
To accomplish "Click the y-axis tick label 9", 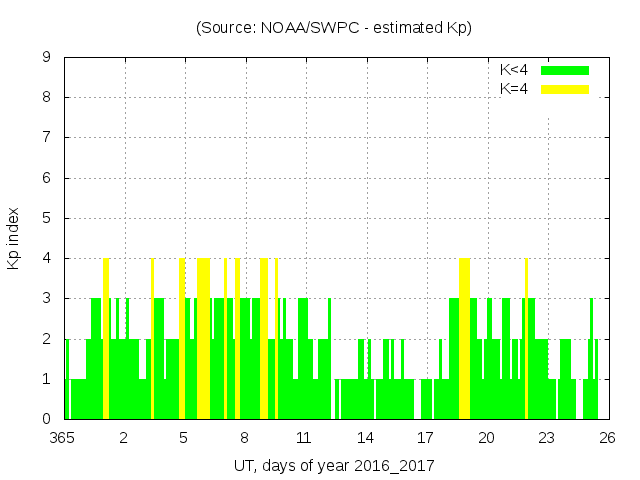I will pos(47,58).
